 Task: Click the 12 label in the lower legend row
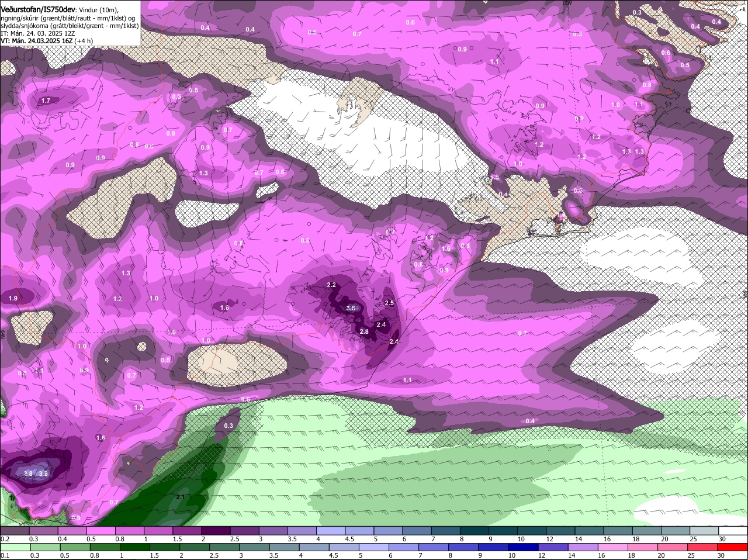[541, 555]
